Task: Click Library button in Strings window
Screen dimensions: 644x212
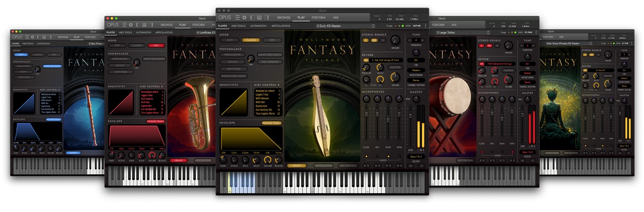Action: (x=297, y=165)
